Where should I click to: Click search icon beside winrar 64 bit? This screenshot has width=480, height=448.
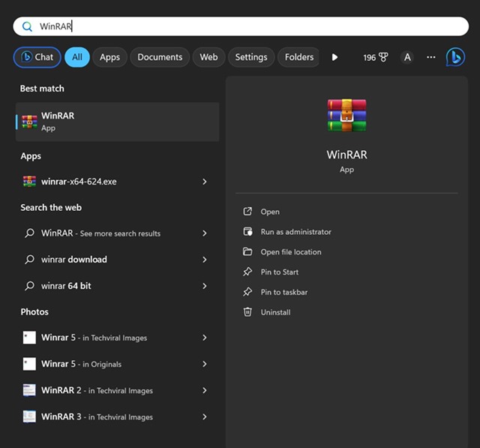pos(29,286)
